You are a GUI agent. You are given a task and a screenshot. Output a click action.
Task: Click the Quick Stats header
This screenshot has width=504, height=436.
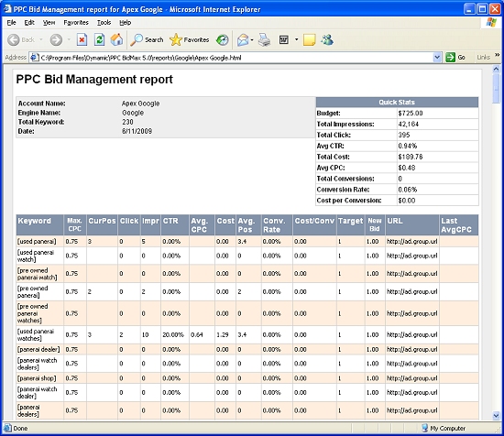tap(397, 103)
